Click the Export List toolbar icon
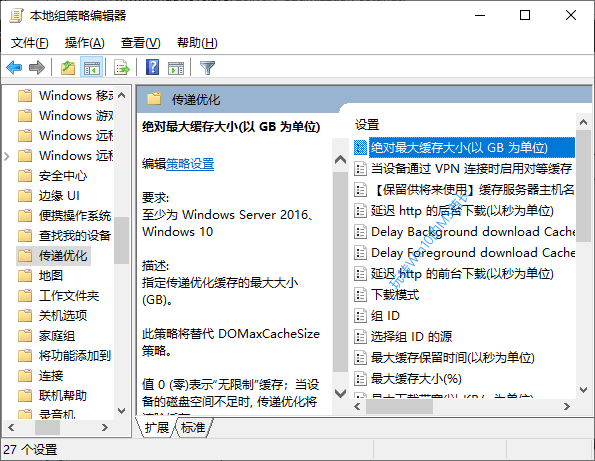The height and width of the screenshot is (461, 595). click(x=122, y=68)
